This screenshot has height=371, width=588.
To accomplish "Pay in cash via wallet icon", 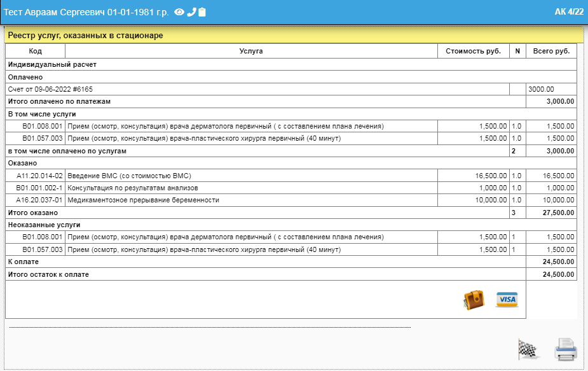I will click(x=474, y=300).
